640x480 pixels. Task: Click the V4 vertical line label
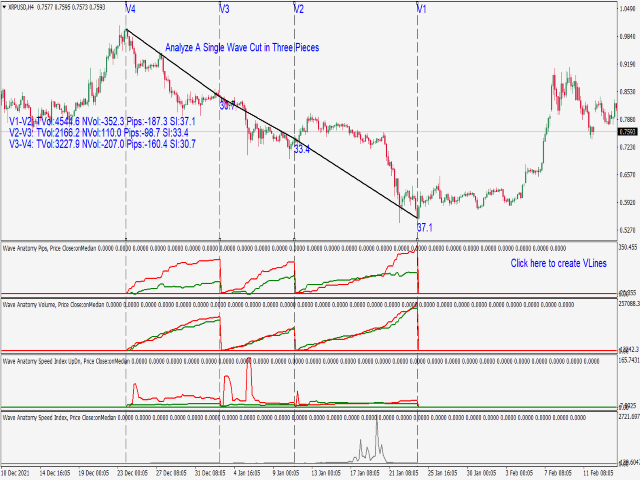coord(130,9)
